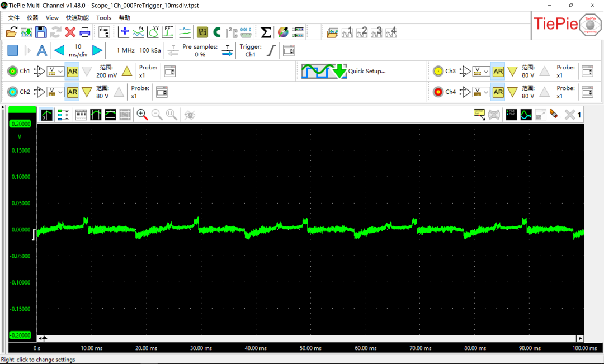Click the large blue A auto setup icon
This screenshot has width=604, height=364.
click(x=41, y=50)
